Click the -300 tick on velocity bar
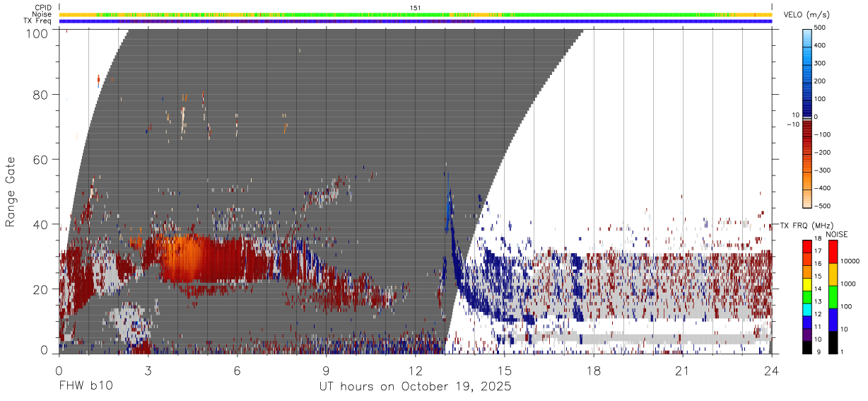Screen dimensions: 868x401 822,170
